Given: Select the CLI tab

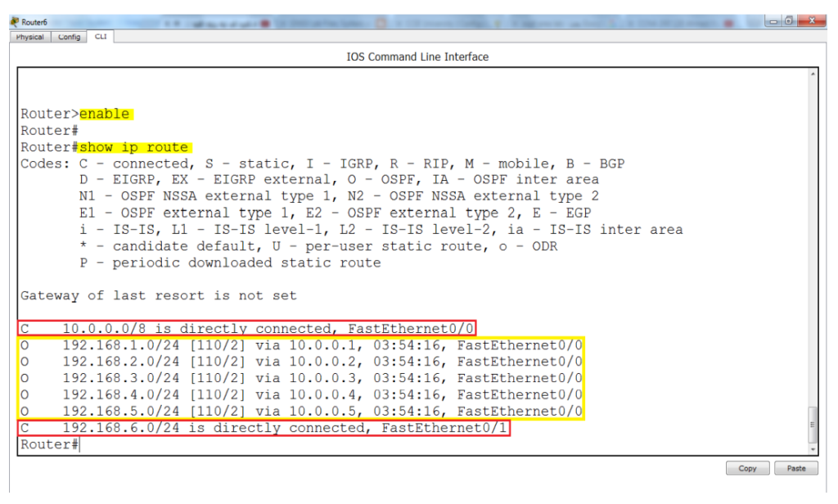Looking at the screenshot, I should (101, 36).
